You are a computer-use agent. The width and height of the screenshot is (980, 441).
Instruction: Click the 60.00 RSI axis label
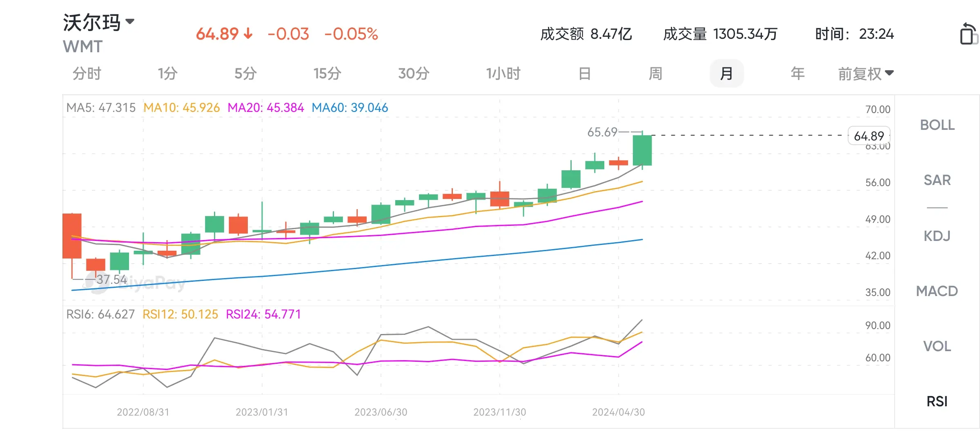pyautogui.click(x=878, y=358)
